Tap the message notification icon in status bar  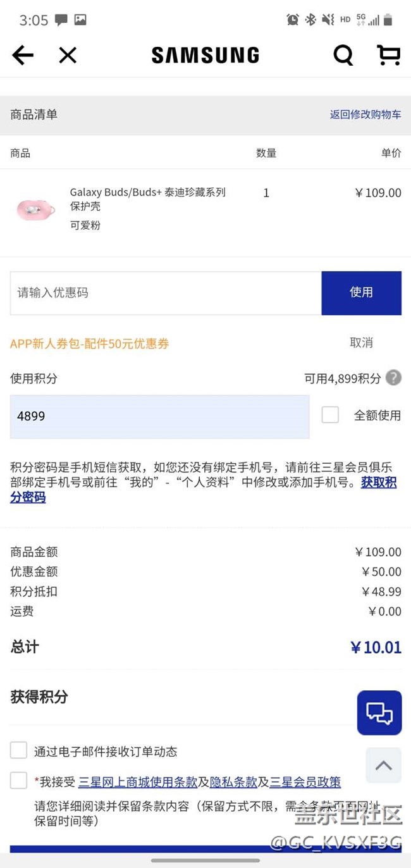point(61,20)
